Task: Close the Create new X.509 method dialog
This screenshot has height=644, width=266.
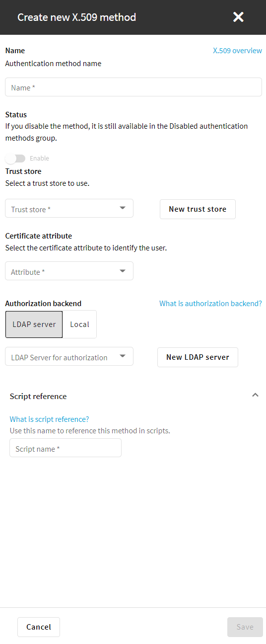Action: pyautogui.click(x=238, y=17)
